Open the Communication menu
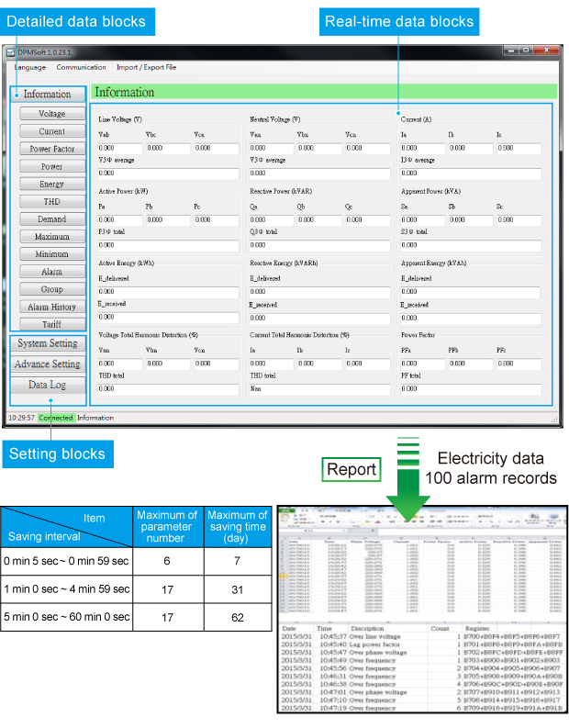 (81, 67)
